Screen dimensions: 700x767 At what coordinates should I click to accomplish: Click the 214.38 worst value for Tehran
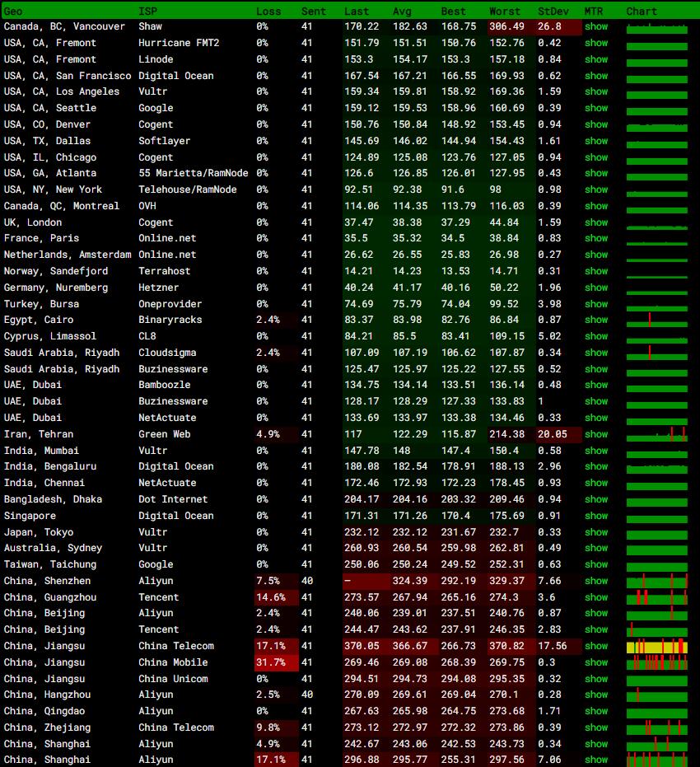tap(507, 434)
